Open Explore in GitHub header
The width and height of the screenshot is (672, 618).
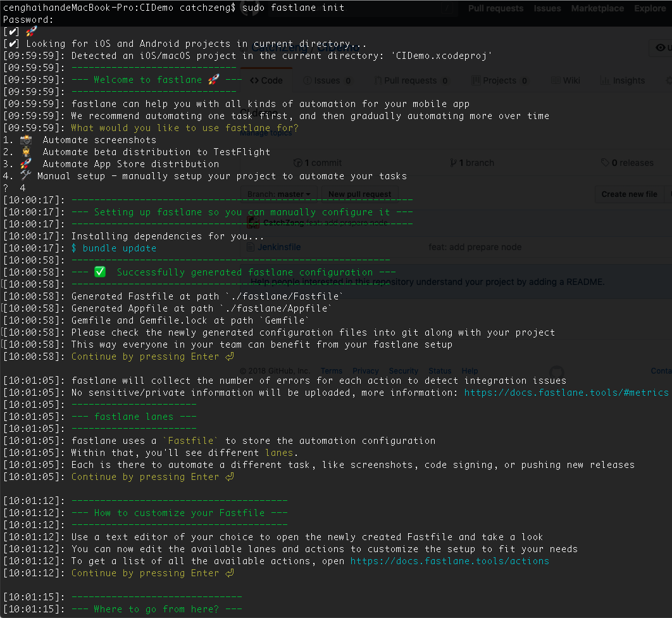650,8
